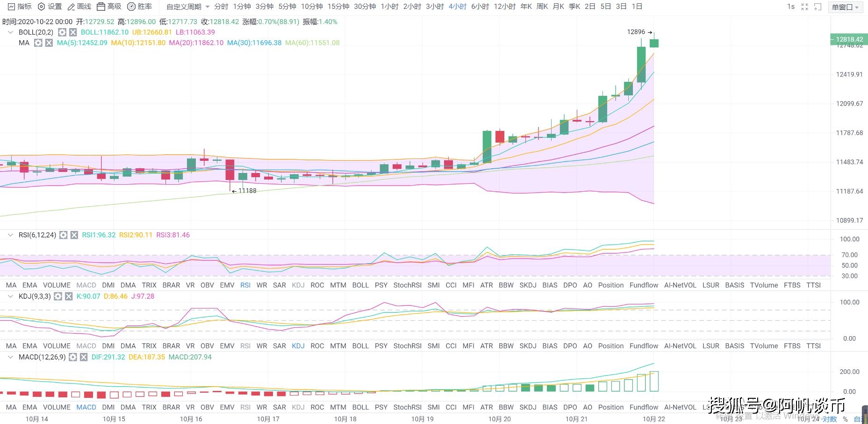Click the 12818.42 current price tag

(x=849, y=40)
